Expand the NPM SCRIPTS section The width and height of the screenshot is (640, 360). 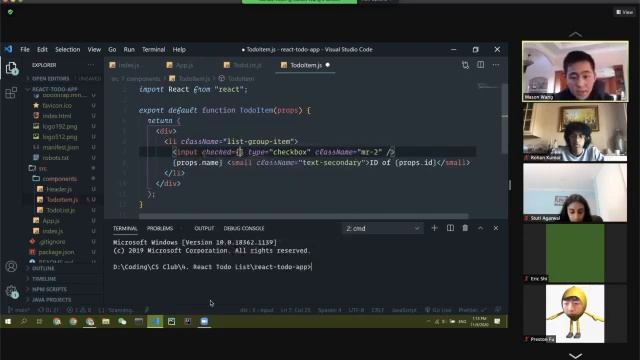pyautogui.click(x=63, y=289)
